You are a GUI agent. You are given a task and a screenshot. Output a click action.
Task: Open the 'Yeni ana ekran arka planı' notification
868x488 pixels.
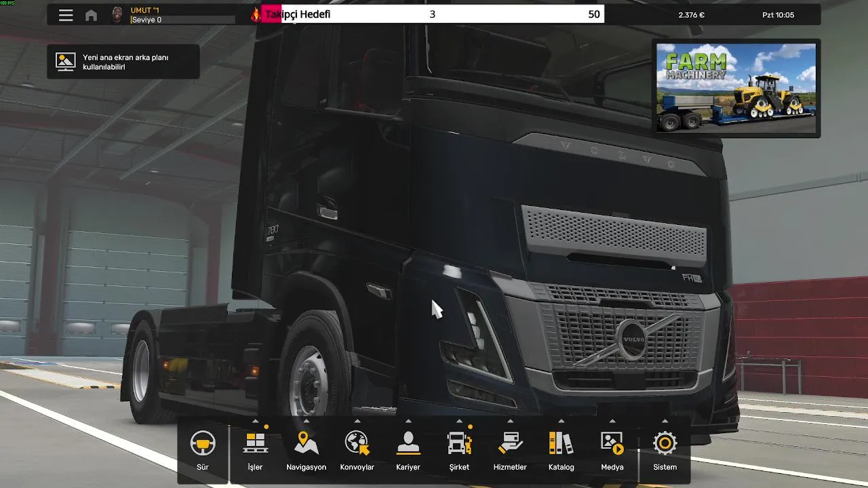pos(123,62)
